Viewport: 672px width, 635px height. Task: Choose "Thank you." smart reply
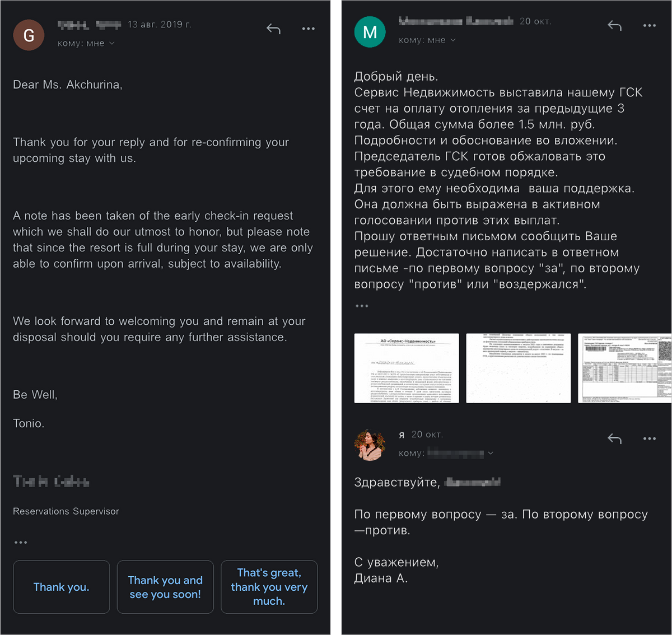[x=61, y=587]
